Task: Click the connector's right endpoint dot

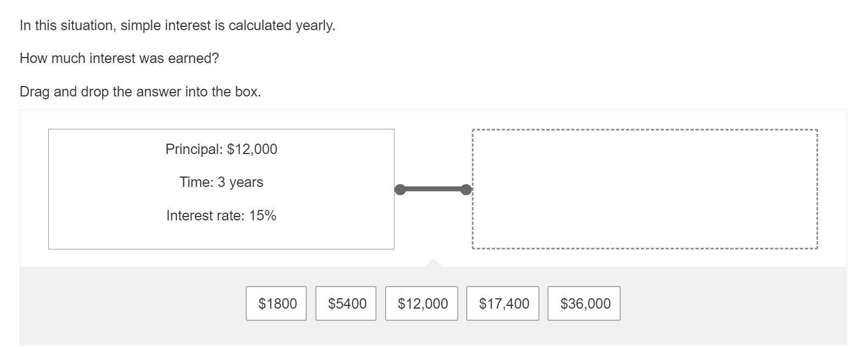Action: point(466,190)
